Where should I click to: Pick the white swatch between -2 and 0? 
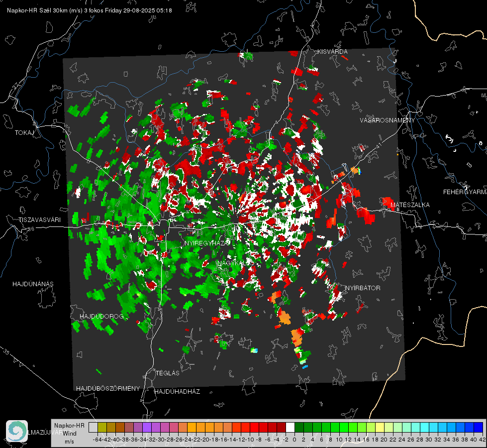click(x=290, y=427)
